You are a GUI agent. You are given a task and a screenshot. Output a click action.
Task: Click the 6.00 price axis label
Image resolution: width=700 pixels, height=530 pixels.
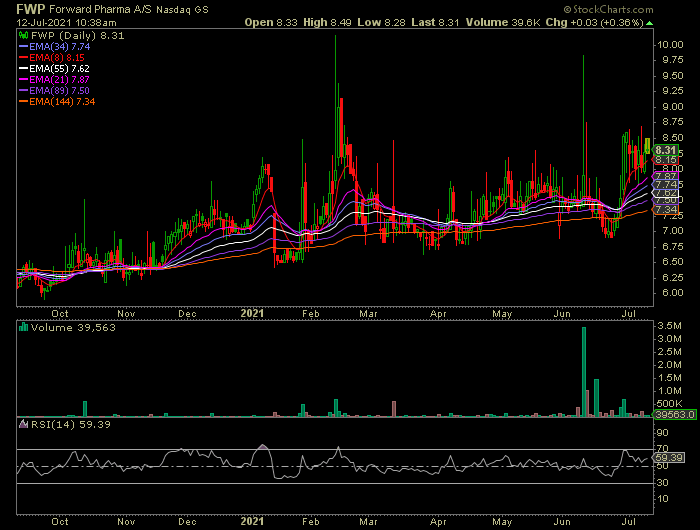tap(672, 293)
